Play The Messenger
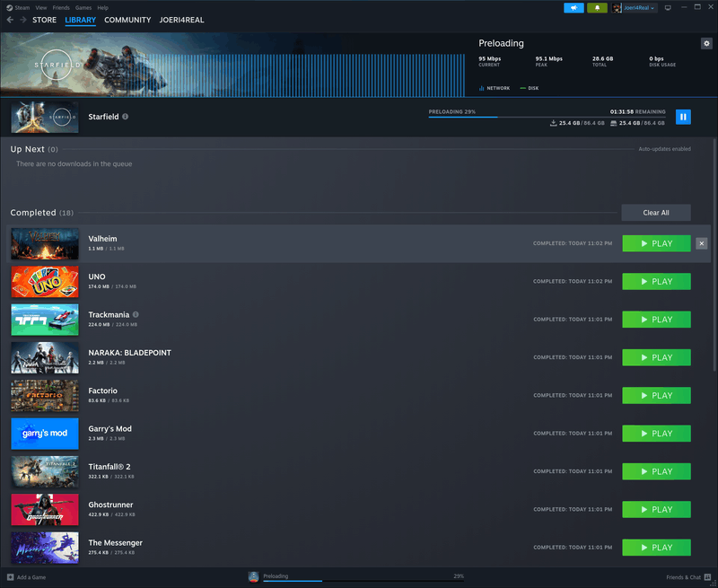Screen dimensions: 718x588 [x=656, y=548]
